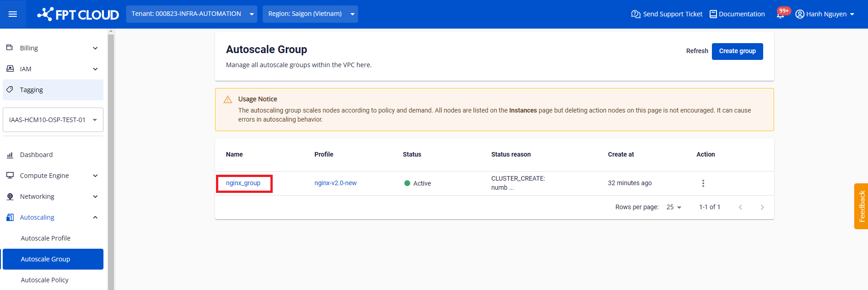Click the orange Feedback side tab
This screenshot has height=290, width=868.
point(861,206)
